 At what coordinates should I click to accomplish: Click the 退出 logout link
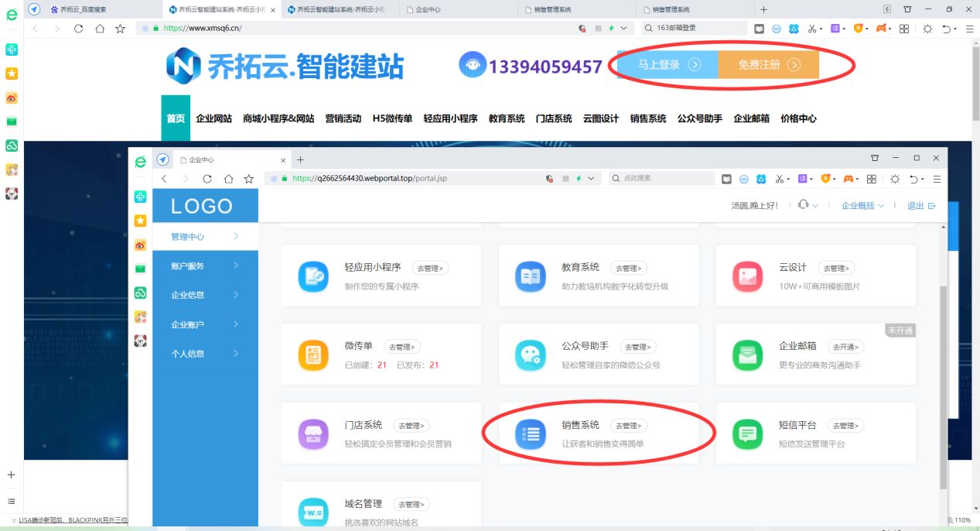pos(920,206)
